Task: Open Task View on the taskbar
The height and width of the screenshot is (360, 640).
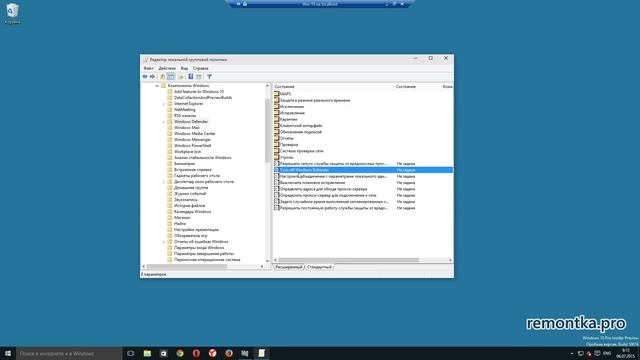Action: (x=131, y=353)
